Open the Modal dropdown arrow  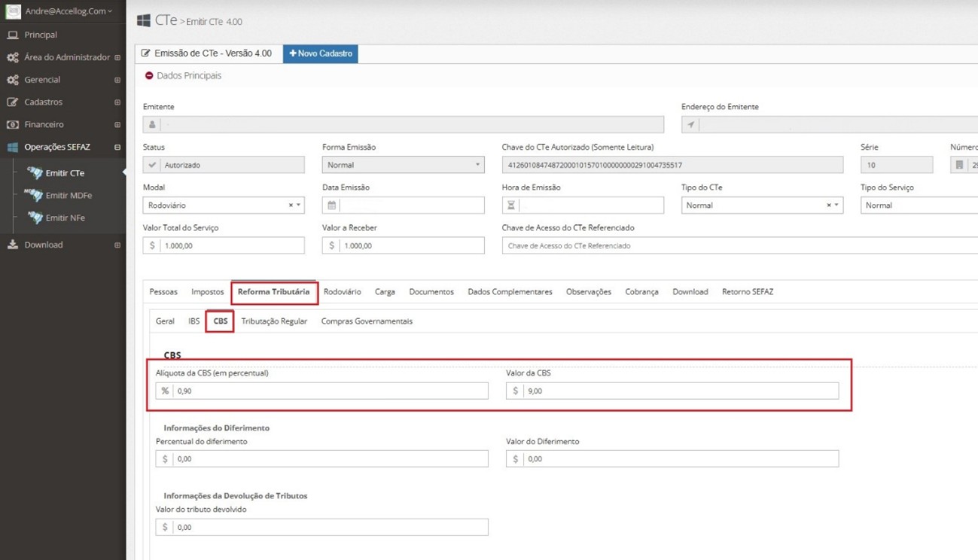click(x=299, y=205)
